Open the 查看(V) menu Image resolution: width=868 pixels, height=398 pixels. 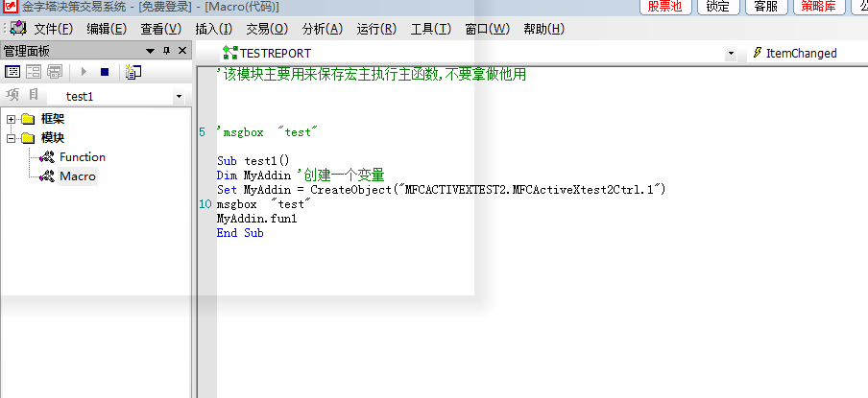point(160,29)
